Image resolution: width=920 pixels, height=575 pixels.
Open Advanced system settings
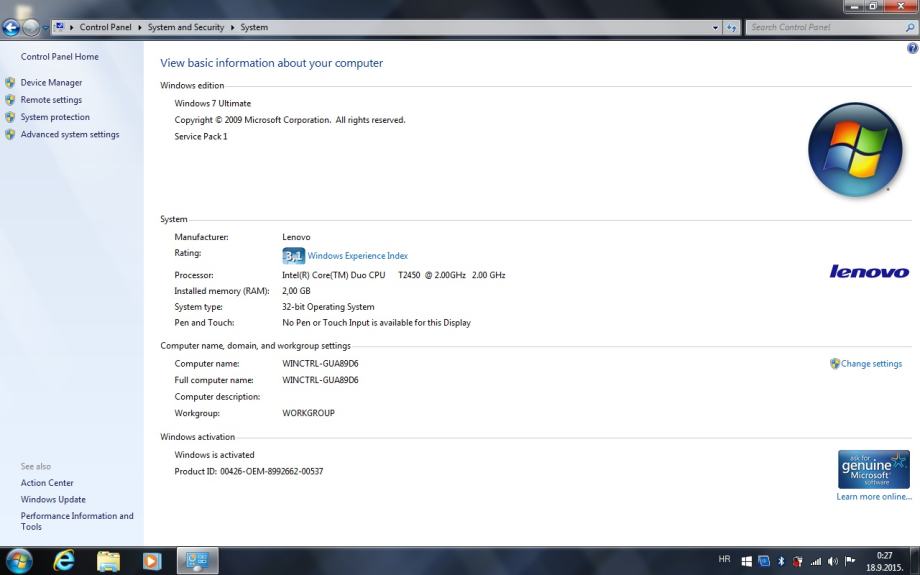70,134
